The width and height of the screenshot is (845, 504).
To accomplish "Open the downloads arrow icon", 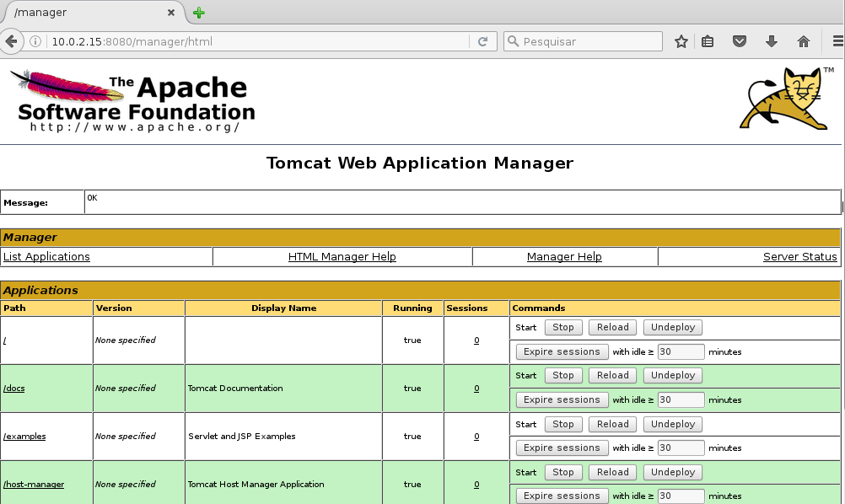I will [771, 41].
